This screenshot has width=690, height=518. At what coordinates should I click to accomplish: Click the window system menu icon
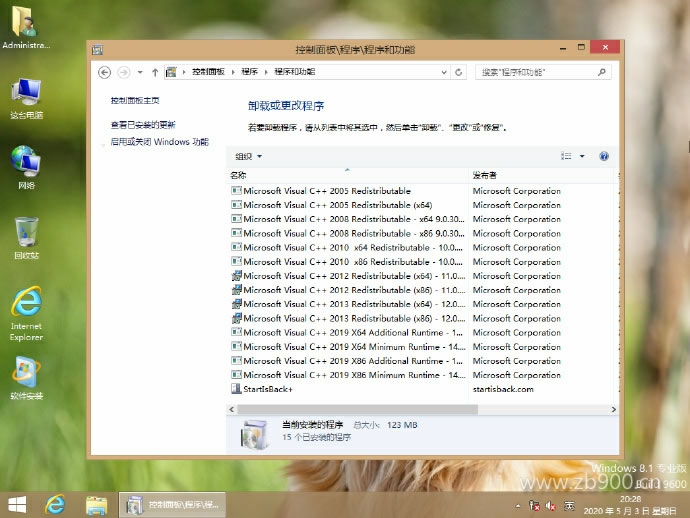(x=98, y=50)
